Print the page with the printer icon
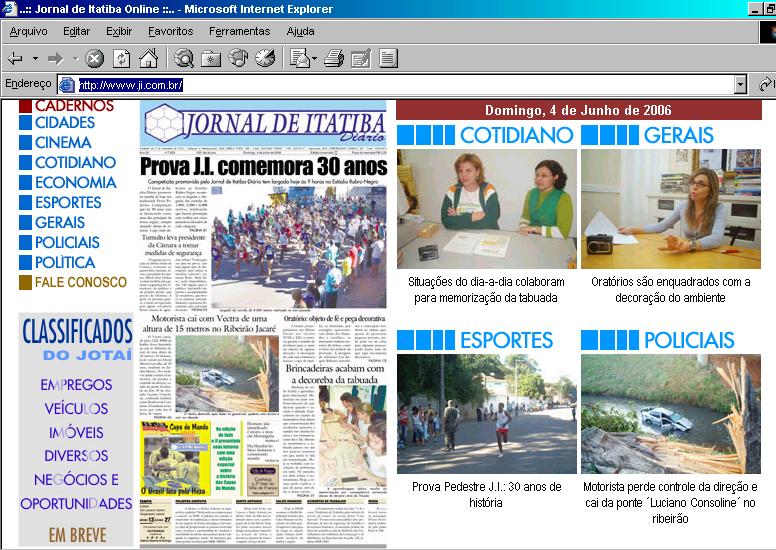This screenshot has width=776, height=550. [x=334, y=58]
